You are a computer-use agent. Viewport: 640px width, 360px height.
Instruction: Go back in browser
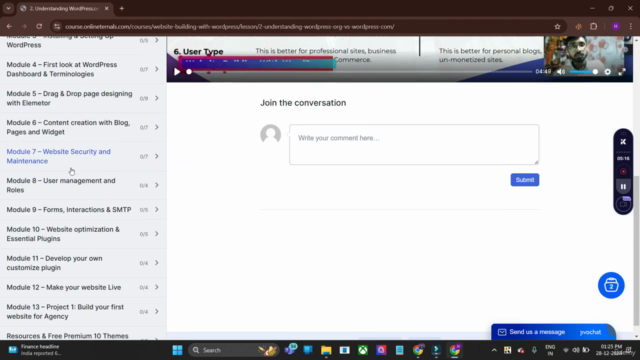[x=9, y=27]
